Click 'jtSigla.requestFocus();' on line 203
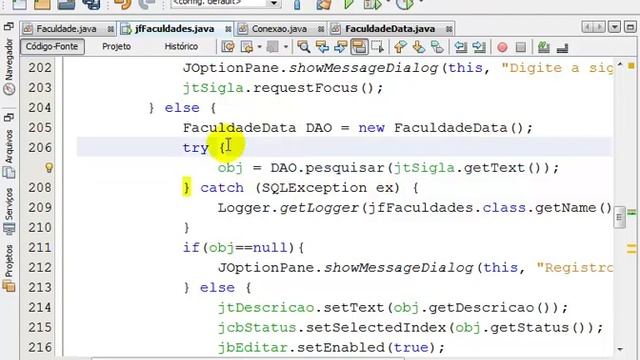This screenshot has width=640, height=360. tap(283, 88)
